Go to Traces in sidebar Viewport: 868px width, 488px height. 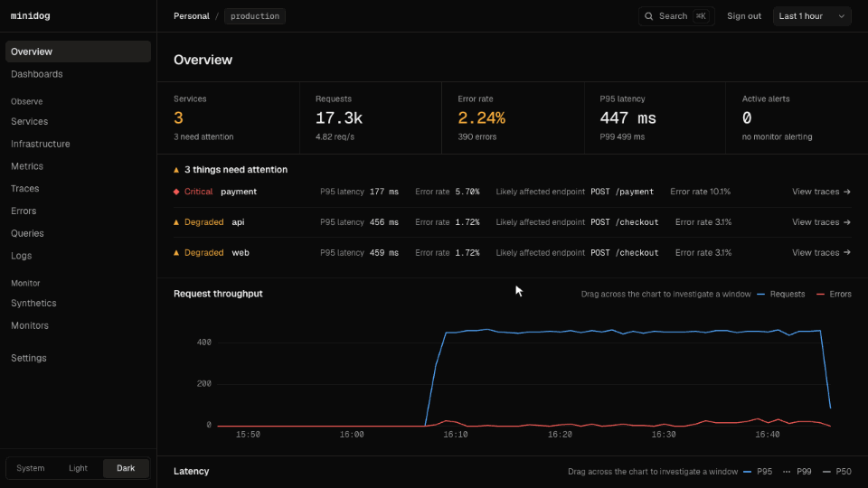click(78, 189)
